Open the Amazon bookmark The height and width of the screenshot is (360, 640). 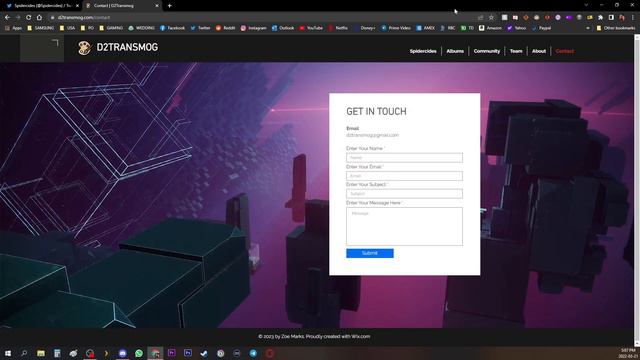[490, 28]
